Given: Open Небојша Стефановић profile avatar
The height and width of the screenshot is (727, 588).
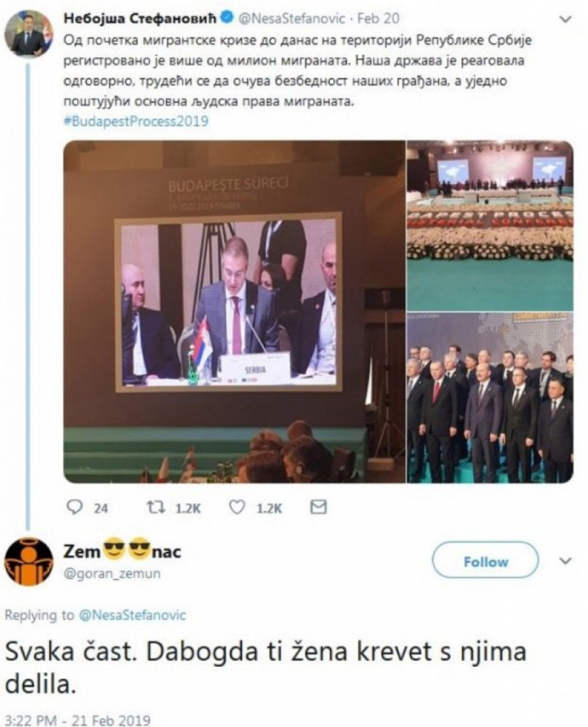Looking at the screenshot, I should pyautogui.click(x=29, y=33).
